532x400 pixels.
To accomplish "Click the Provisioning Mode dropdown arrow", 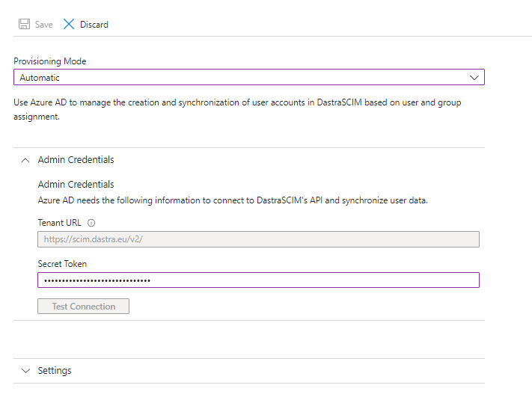I will [x=474, y=78].
